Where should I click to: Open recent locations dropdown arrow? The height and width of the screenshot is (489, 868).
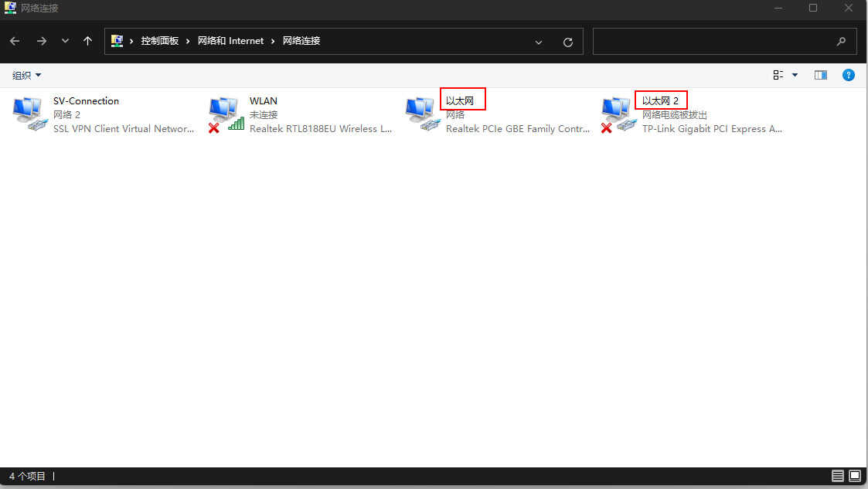[66, 41]
